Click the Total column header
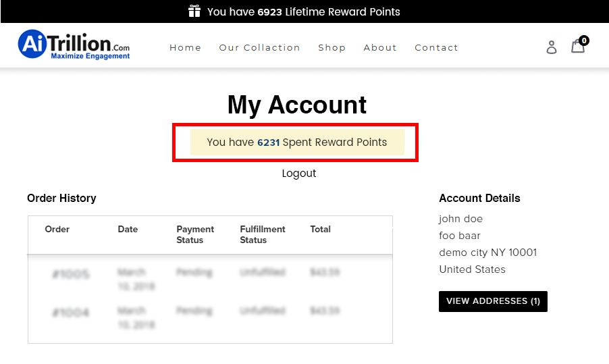The height and width of the screenshot is (364, 609). [320, 230]
